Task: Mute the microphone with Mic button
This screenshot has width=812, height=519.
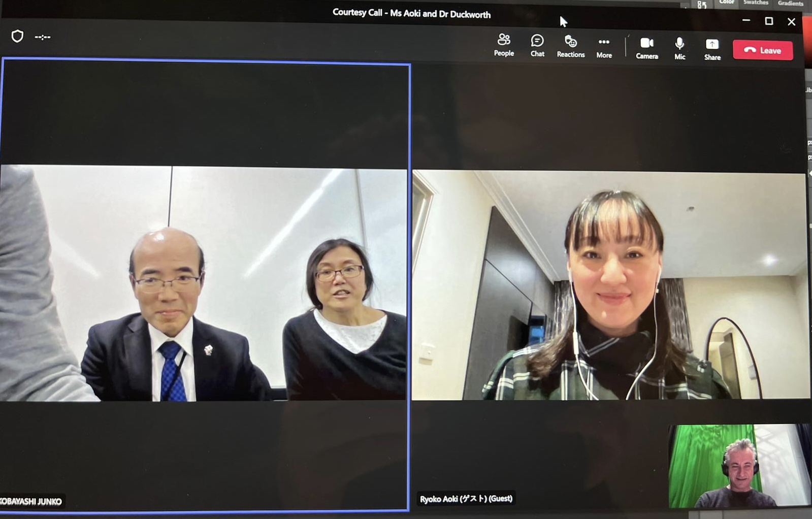Action: 679,48
